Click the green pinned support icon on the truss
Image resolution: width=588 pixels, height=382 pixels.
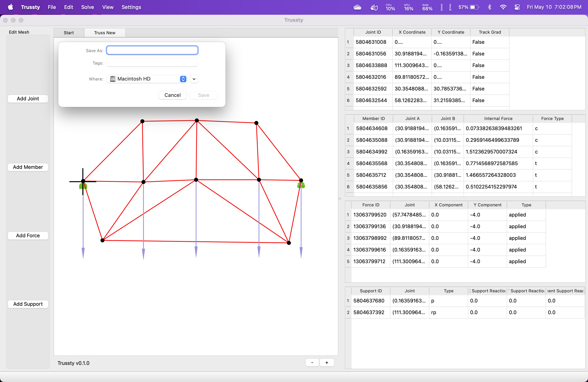[83, 186]
